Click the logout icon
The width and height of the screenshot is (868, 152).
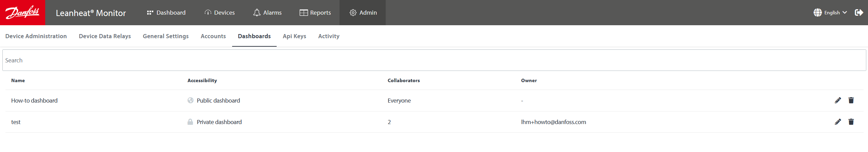[x=859, y=13]
